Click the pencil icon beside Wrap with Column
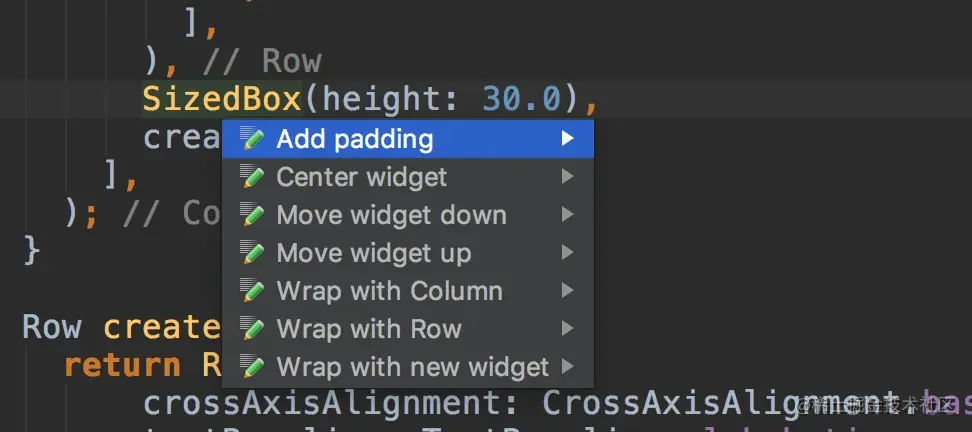The width and height of the screenshot is (972, 432). pos(253,291)
